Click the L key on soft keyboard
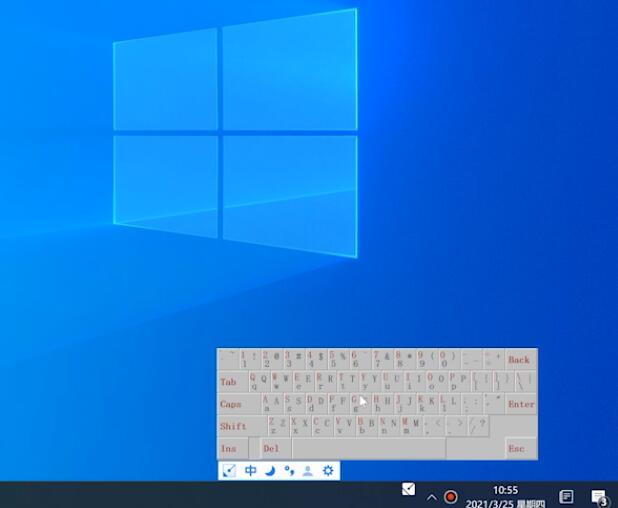Viewport: 618px width, 508px height. click(x=449, y=404)
